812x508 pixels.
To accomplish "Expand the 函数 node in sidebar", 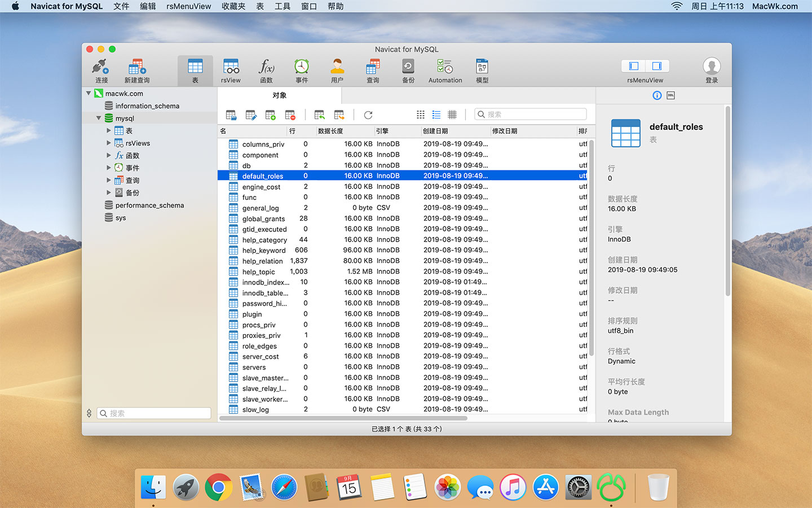I will pos(109,155).
